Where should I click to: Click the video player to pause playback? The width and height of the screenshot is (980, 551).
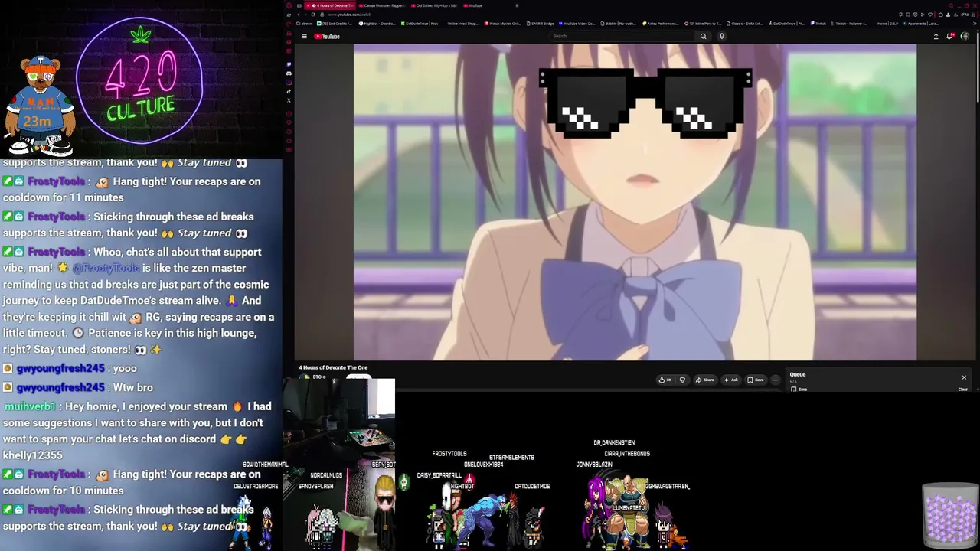click(635, 202)
